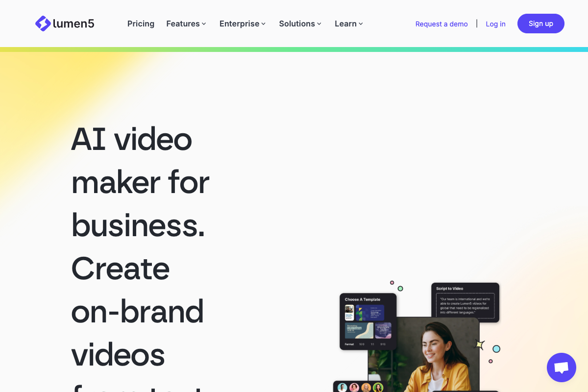Click the Sign up button
The width and height of the screenshot is (588, 392).
click(541, 24)
